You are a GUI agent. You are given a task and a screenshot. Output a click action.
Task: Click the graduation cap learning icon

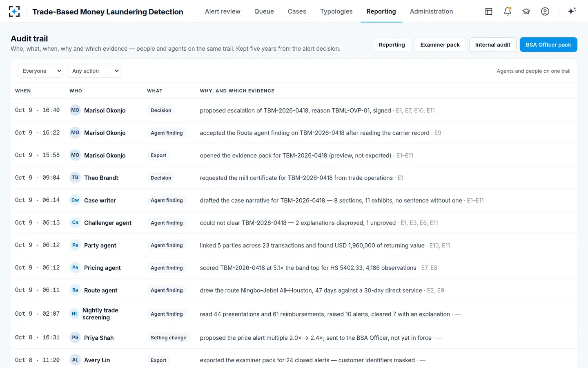click(x=526, y=11)
